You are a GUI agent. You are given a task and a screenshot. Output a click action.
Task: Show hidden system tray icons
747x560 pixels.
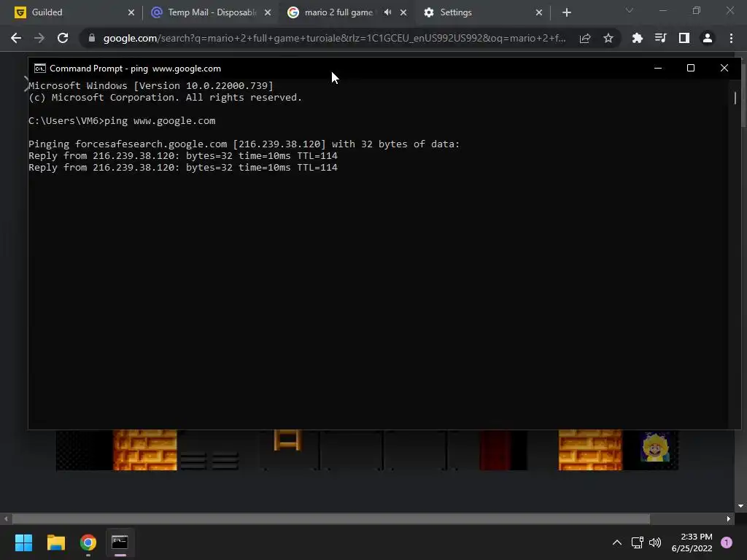pos(617,542)
